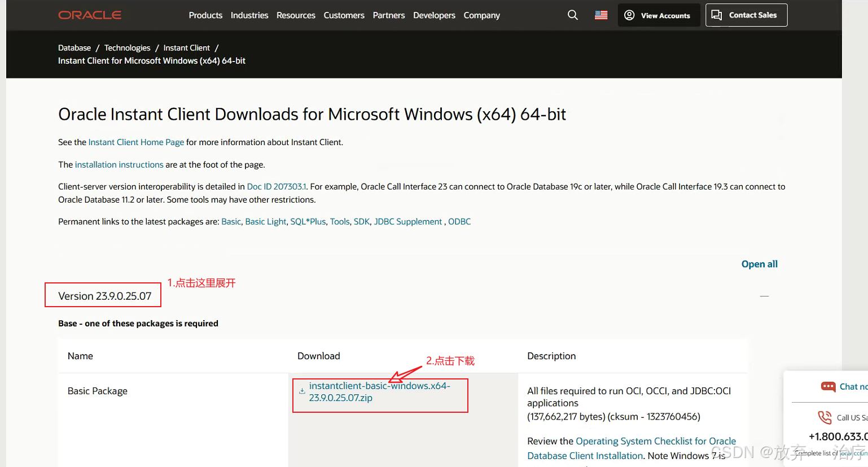Click the Contact Sales chat bubble icon
Viewport: 868px width, 467px height.
717,15
